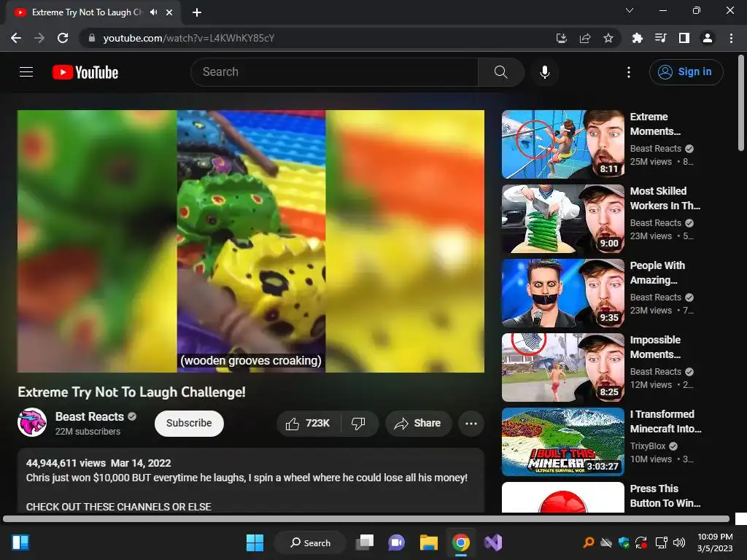Toggle Chrome side panel
The width and height of the screenshot is (747, 560).
684,38
